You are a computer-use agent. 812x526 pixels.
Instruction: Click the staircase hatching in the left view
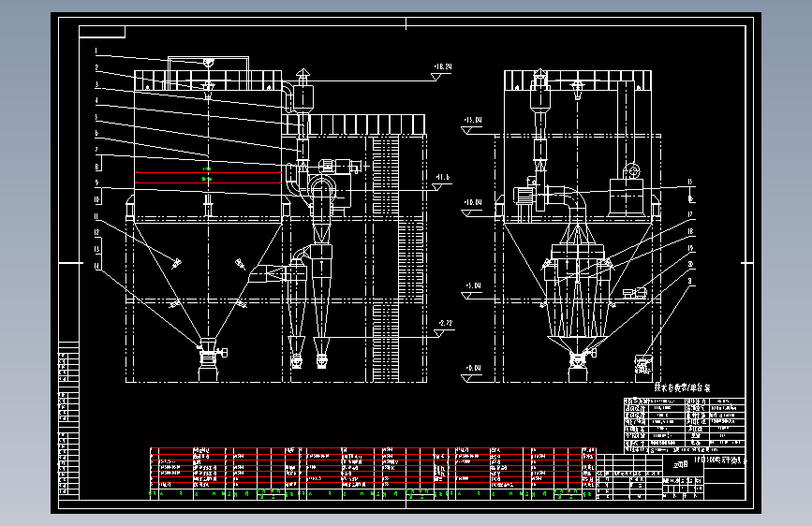(x=398, y=259)
